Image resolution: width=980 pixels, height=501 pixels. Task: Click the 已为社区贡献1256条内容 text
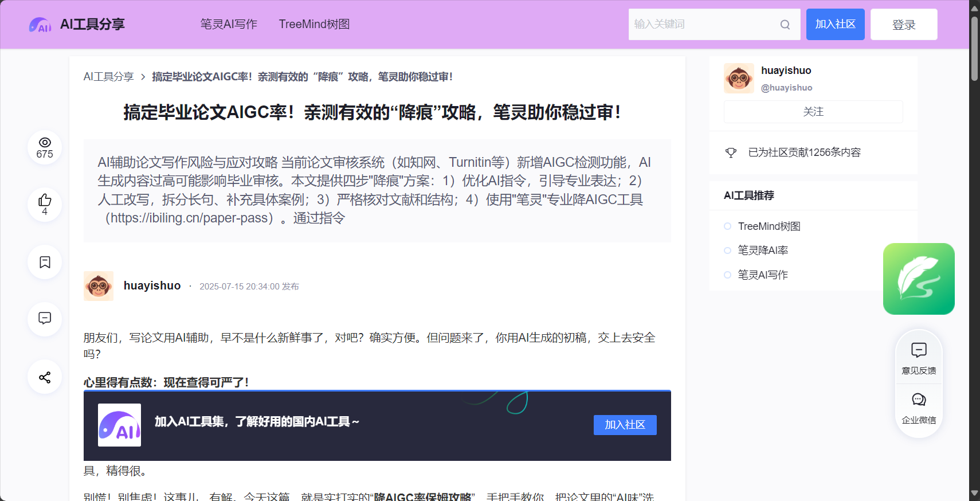pyautogui.click(x=804, y=152)
